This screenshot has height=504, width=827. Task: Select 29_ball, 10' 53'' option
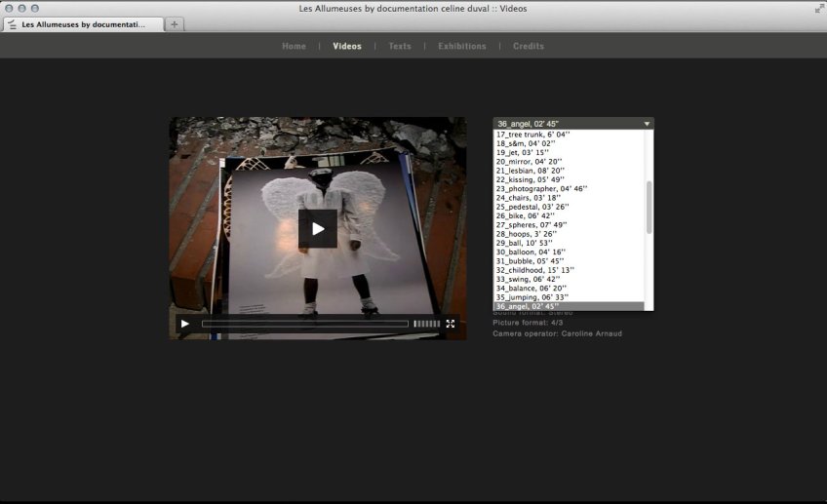click(x=569, y=243)
